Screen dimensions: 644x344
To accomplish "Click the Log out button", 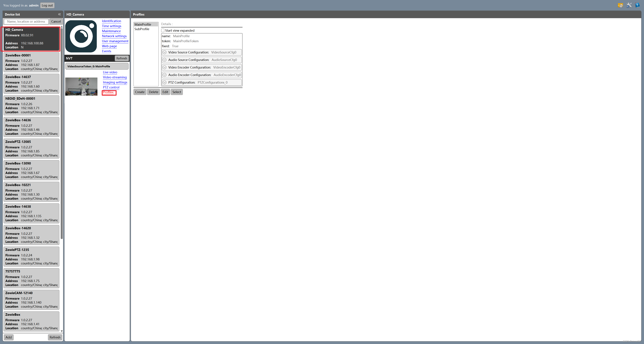I will tap(47, 5).
